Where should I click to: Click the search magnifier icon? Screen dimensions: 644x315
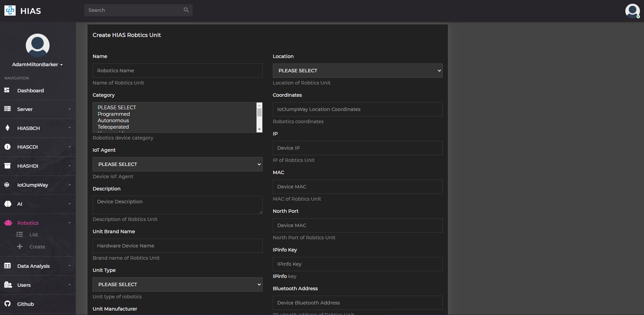[186, 10]
